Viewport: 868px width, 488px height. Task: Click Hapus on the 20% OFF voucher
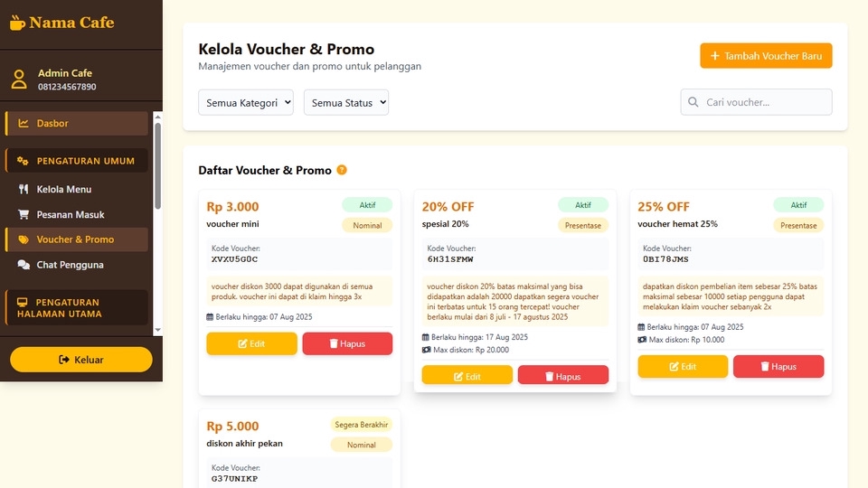(563, 376)
